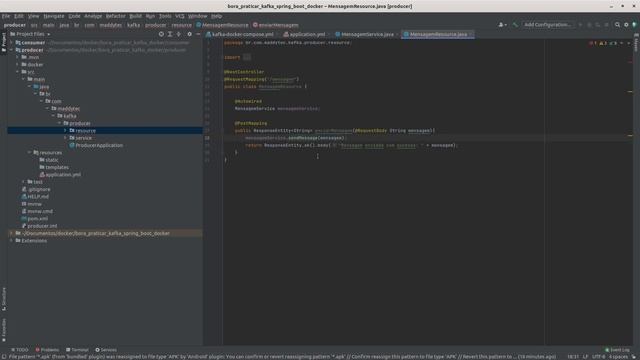Expand the service package arrow
Screen dimensions: 640x360
point(65,138)
